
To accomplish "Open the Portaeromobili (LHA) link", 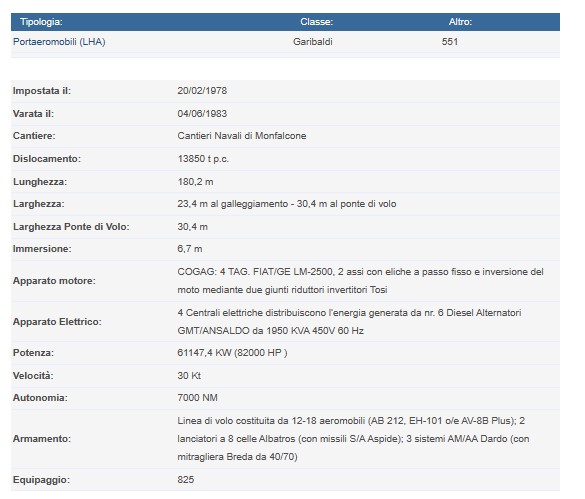I will pyautogui.click(x=59, y=41).
